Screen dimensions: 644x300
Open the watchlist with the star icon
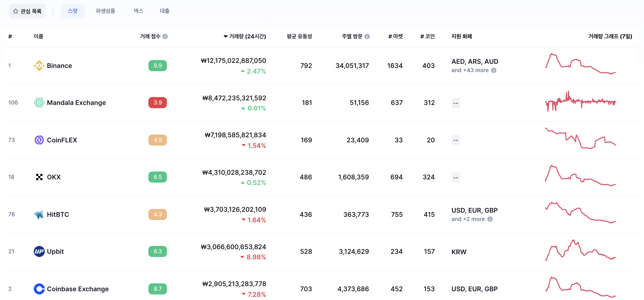[x=27, y=11]
